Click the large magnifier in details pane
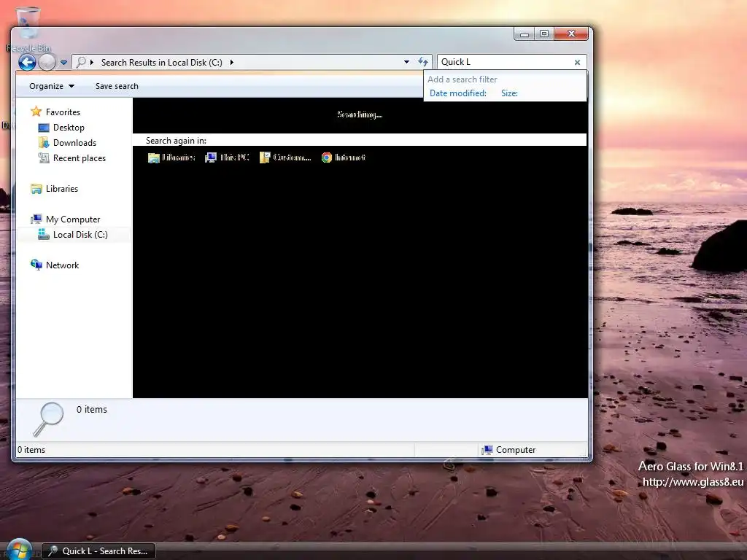Screen dimensions: 747x560 click(48, 419)
